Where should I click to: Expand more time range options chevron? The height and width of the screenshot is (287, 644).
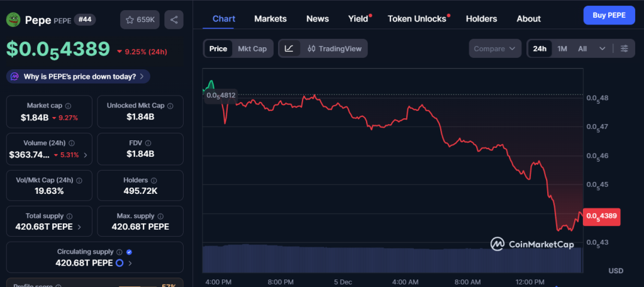point(602,48)
